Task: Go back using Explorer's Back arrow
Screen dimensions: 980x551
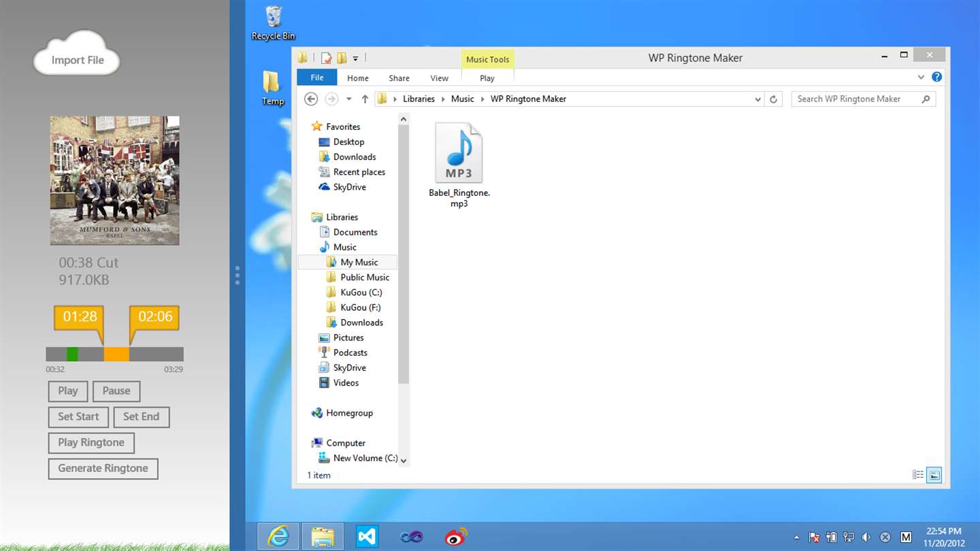Action: [311, 99]
